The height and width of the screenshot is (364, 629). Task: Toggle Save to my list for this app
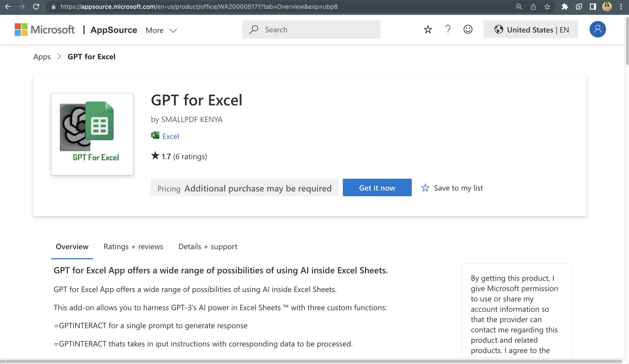point(452,188)
